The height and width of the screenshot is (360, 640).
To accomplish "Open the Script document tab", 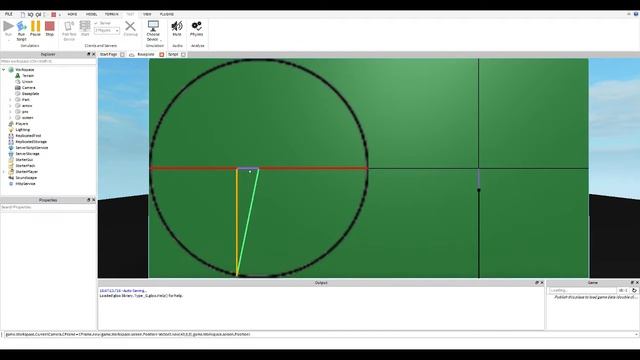I will tap(173, 54).
